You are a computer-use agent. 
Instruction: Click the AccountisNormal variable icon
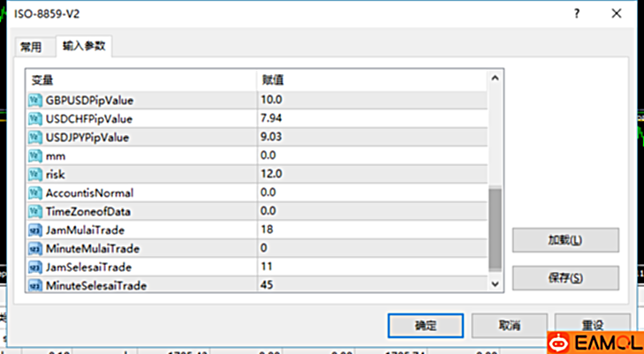[x=35, y=192]
